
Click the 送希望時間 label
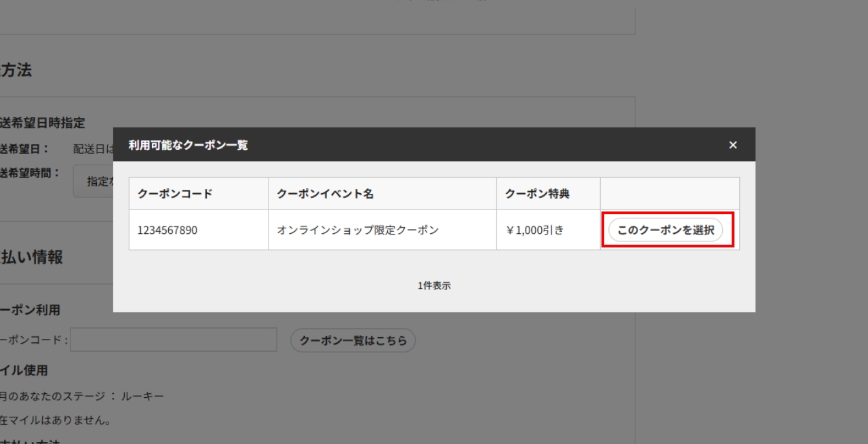pyautogui.click(x=29, y=173)
